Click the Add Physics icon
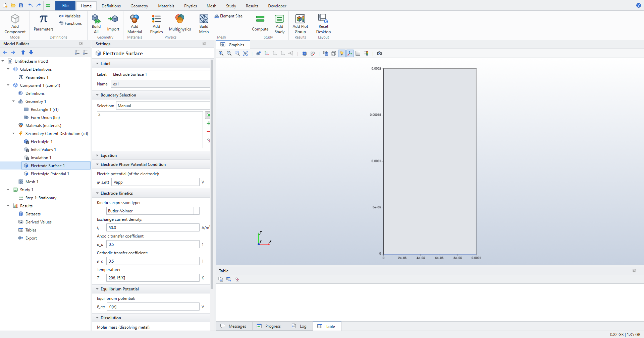This screenshot has height=338, width=644. 156,24
